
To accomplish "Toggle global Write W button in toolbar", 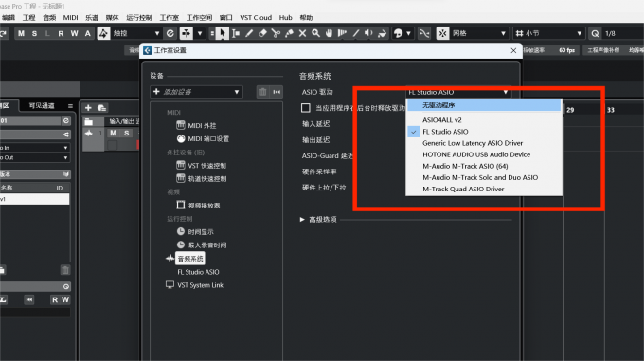I will 74,33.
